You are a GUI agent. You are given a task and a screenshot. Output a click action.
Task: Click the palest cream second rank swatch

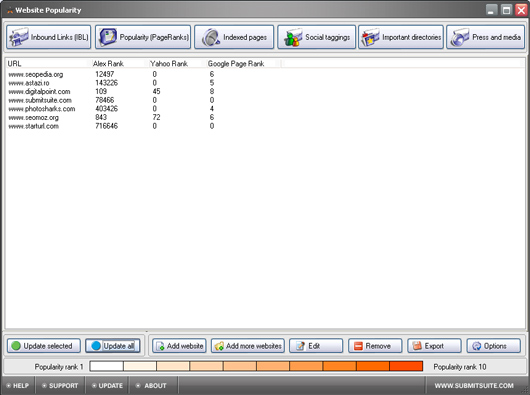(x=140, y=366)
